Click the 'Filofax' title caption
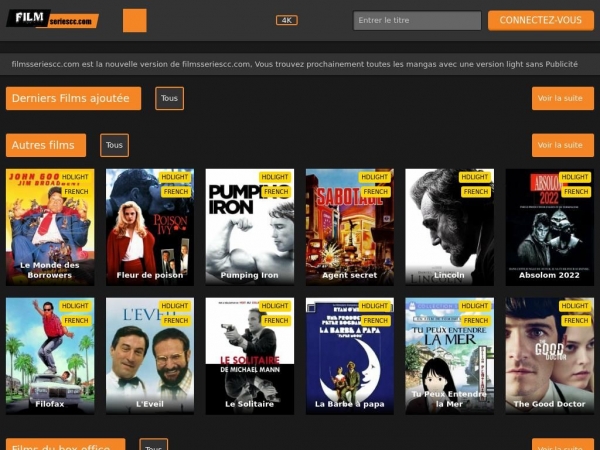Viewport: 600px width, 450px height. coord(50,404)
